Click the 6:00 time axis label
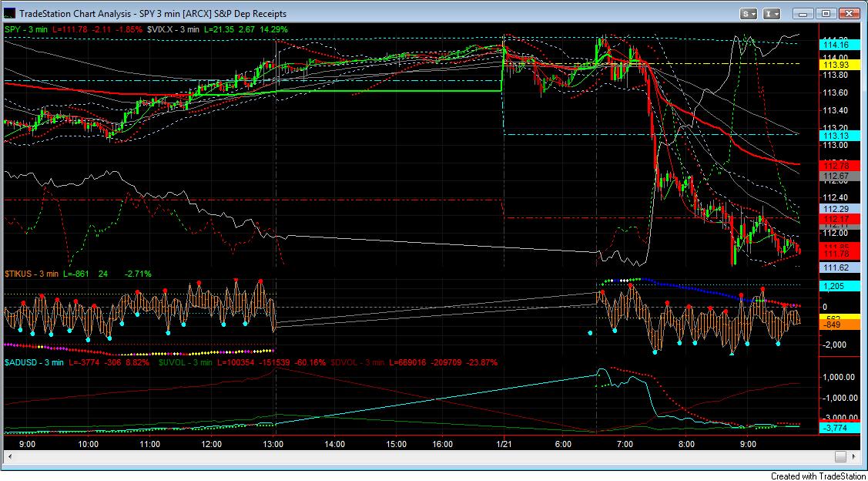The width and height of the screenshot is (868, 481). pyautogui.click(x=563, y=444)
